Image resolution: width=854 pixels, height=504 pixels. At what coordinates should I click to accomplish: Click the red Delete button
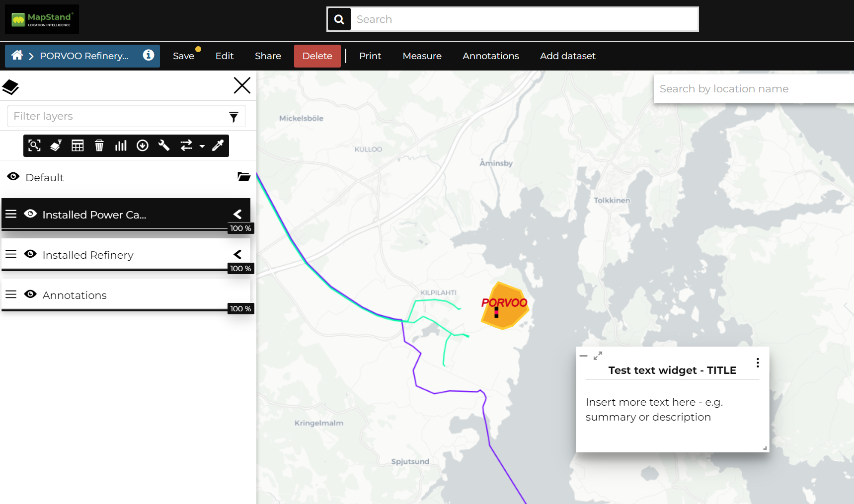click(x=317, y=56)
